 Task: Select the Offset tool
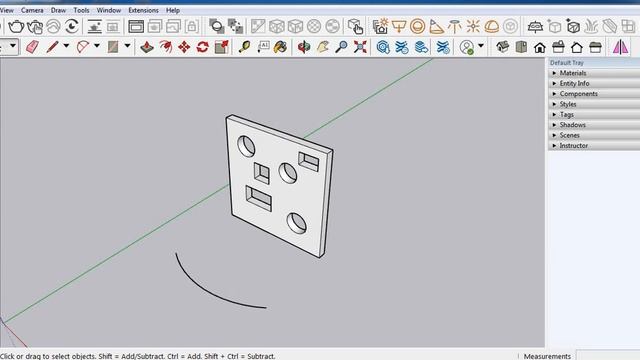[x=165, y=47]
